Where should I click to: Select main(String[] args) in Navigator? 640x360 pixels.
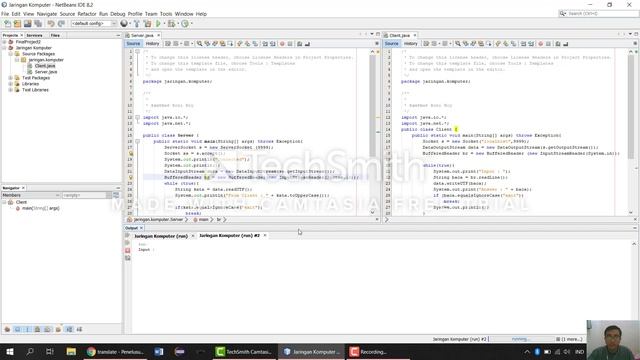point(40,208)
